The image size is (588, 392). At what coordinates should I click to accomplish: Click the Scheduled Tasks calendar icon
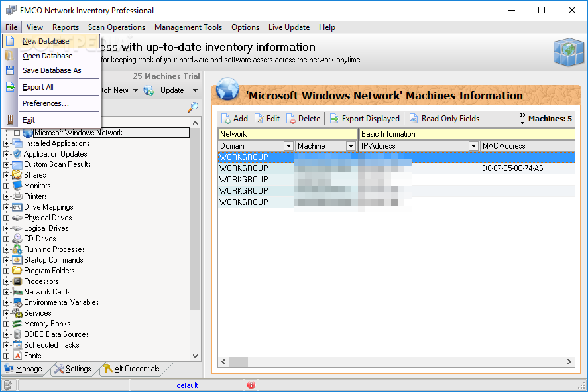17,345
